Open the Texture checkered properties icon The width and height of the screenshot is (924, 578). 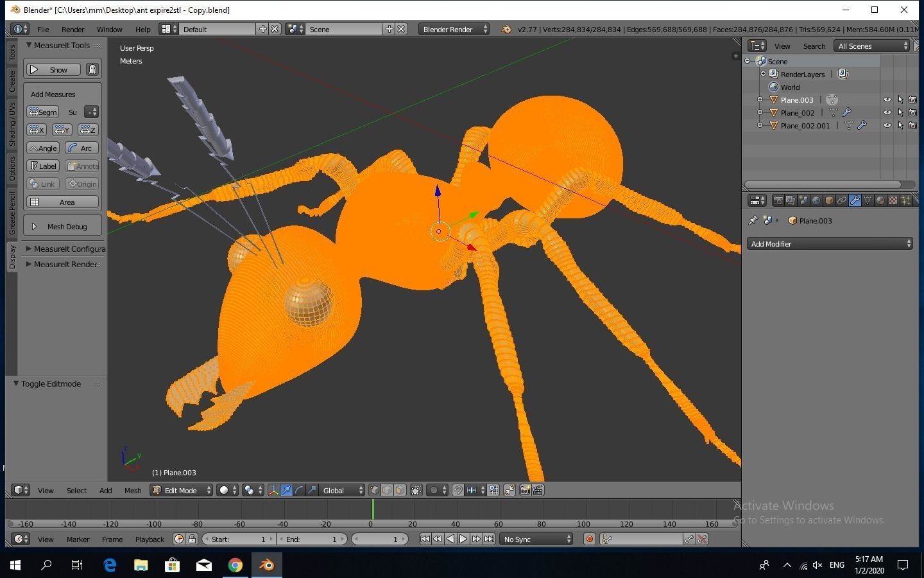point(893,200)
